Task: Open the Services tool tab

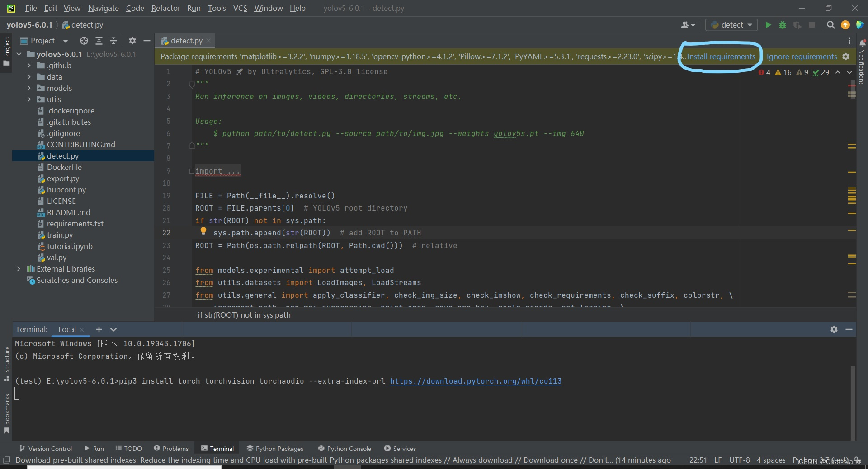Action: [x=400, y=448]
